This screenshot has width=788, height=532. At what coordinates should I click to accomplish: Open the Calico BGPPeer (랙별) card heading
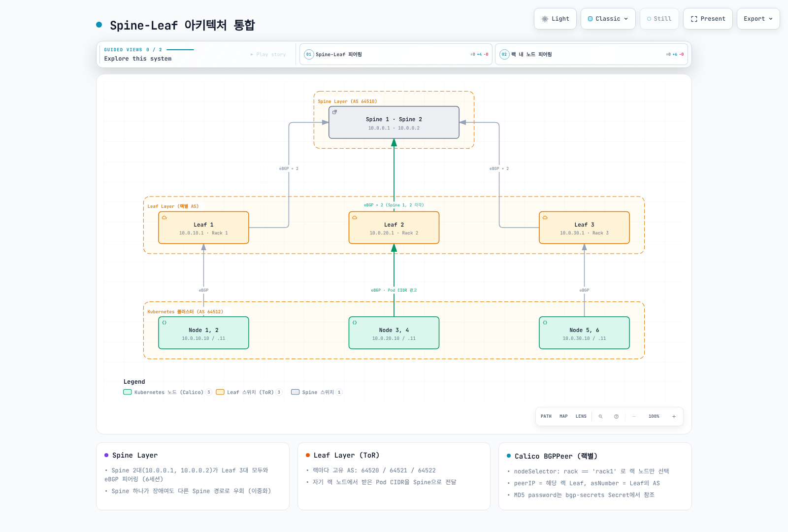pyautogui.click(x=556, y=456)
